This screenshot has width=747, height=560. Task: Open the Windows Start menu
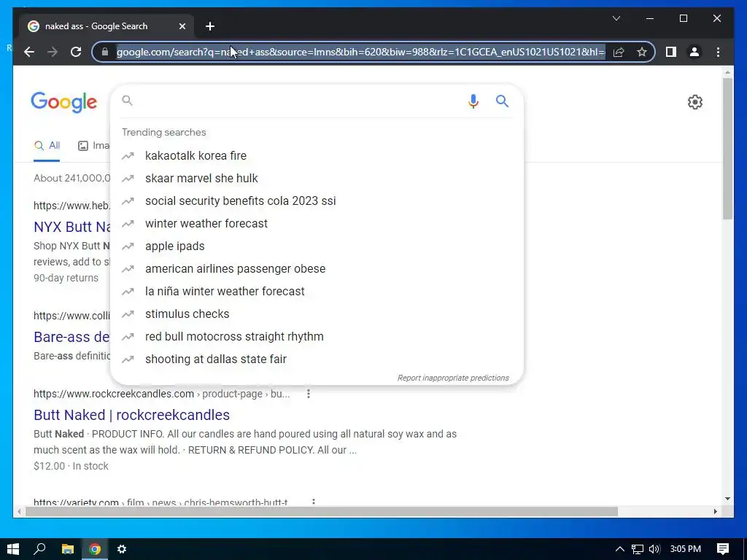(13, 549)
